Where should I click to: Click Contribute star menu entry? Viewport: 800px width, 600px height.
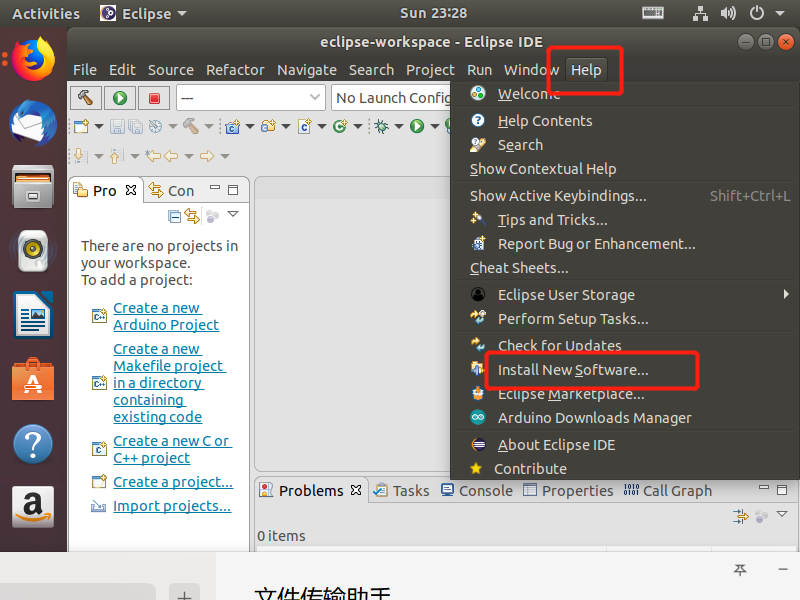[624, 469]
